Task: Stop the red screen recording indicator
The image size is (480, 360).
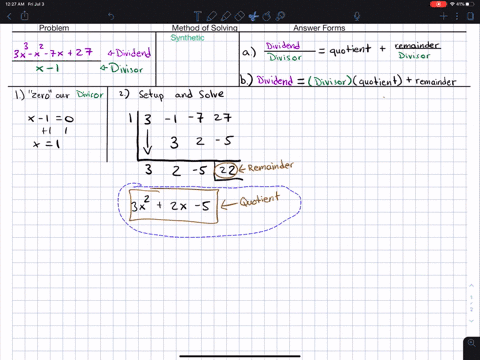Action: [x=438, y=4]
